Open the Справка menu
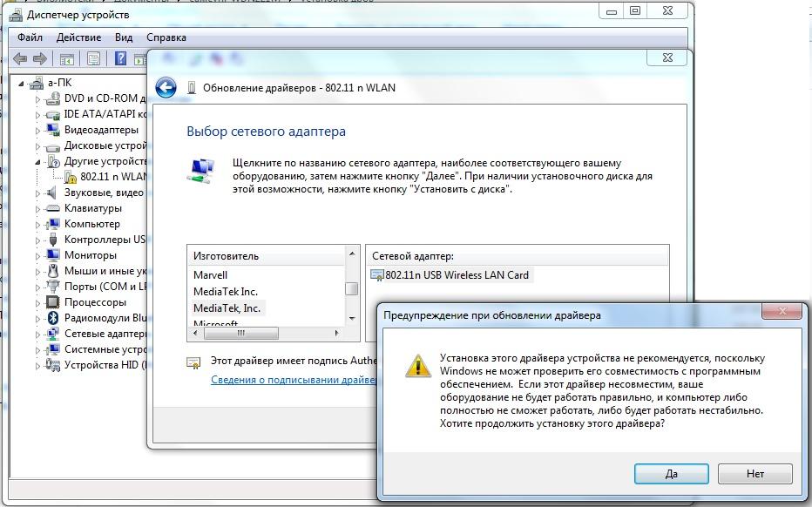 pos(166,37)
